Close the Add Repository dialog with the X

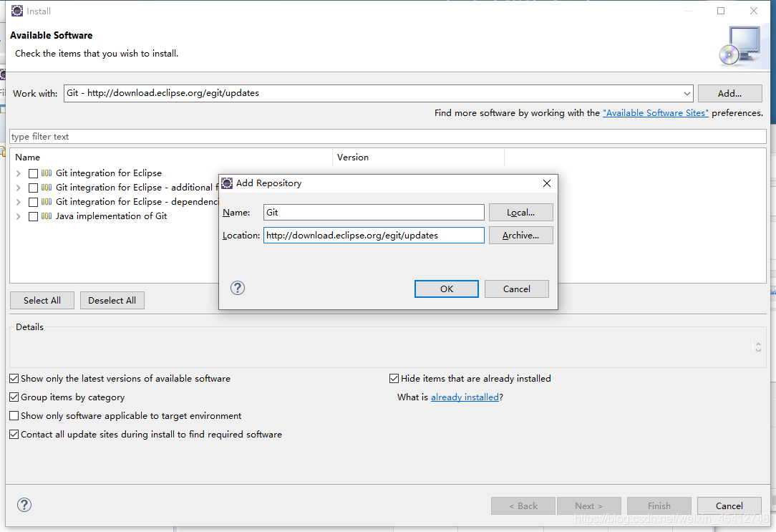[547, 183]
